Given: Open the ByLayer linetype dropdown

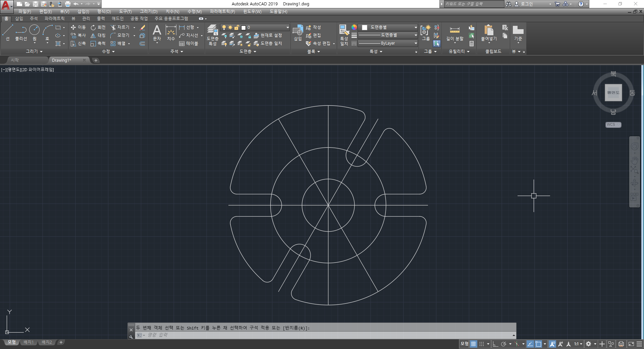Looking at the screenshot, I should 388,43.
